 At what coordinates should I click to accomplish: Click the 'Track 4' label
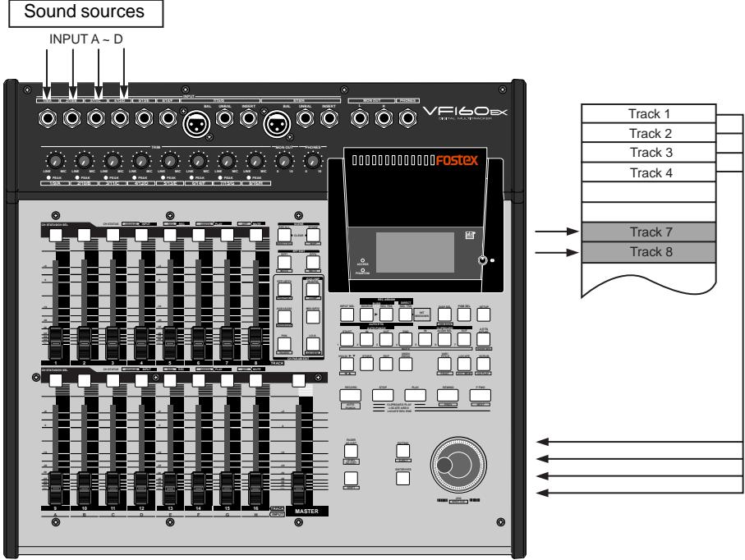[651, 173]
